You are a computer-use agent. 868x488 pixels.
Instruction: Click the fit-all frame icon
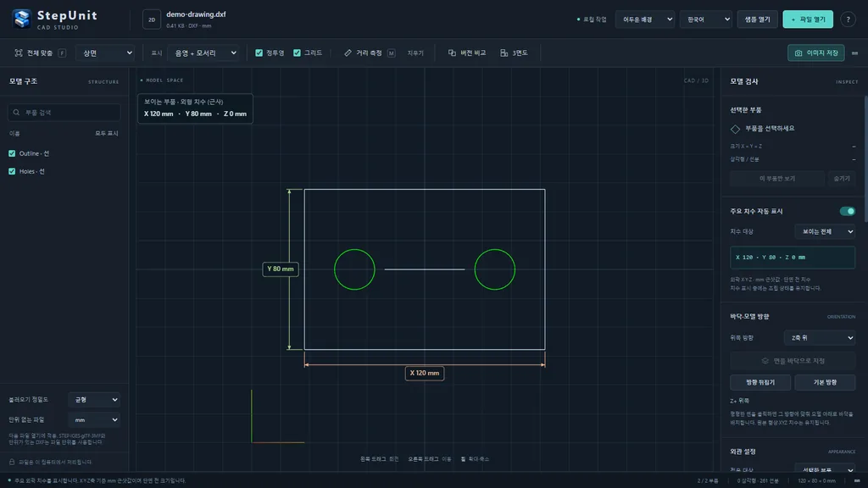pyautogui.click(x=19, y=53)
